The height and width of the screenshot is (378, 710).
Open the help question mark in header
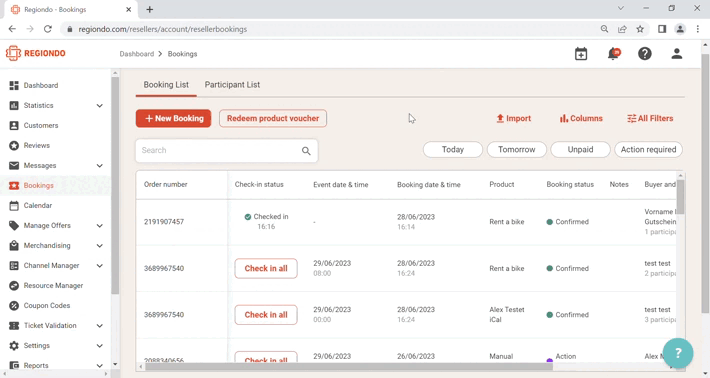point(645,54)
